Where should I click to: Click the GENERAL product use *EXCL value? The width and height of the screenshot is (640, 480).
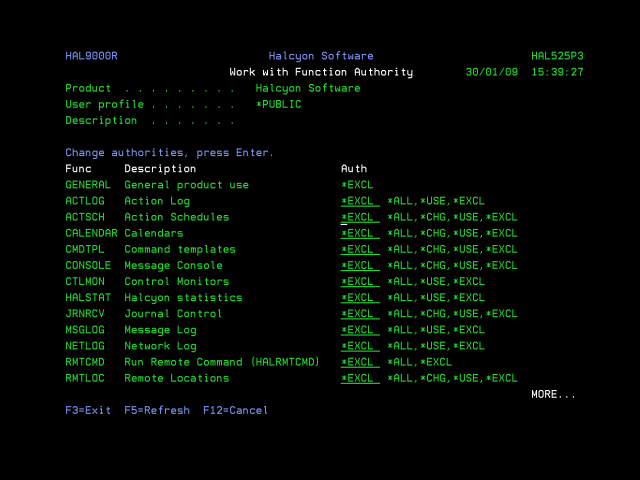357,185
